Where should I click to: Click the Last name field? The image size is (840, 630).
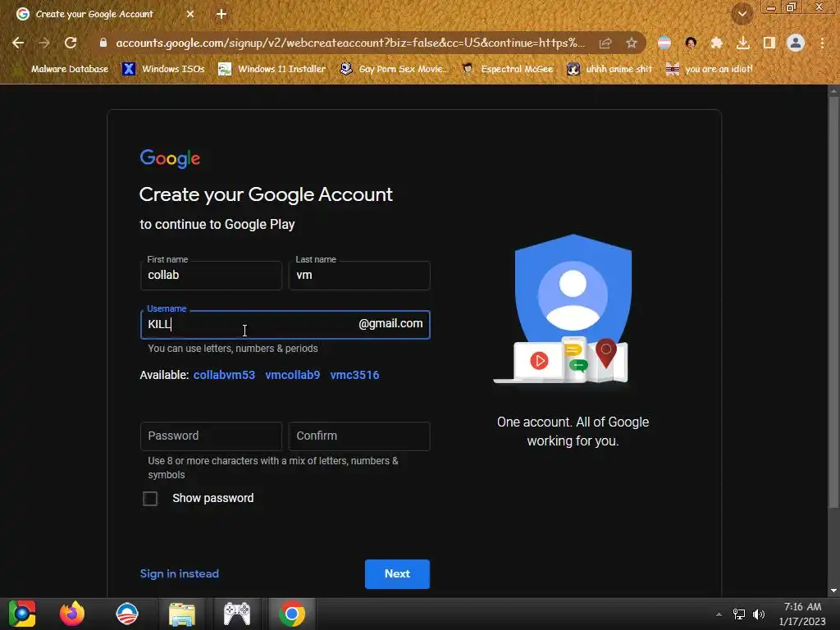click(x=359, y=276)
